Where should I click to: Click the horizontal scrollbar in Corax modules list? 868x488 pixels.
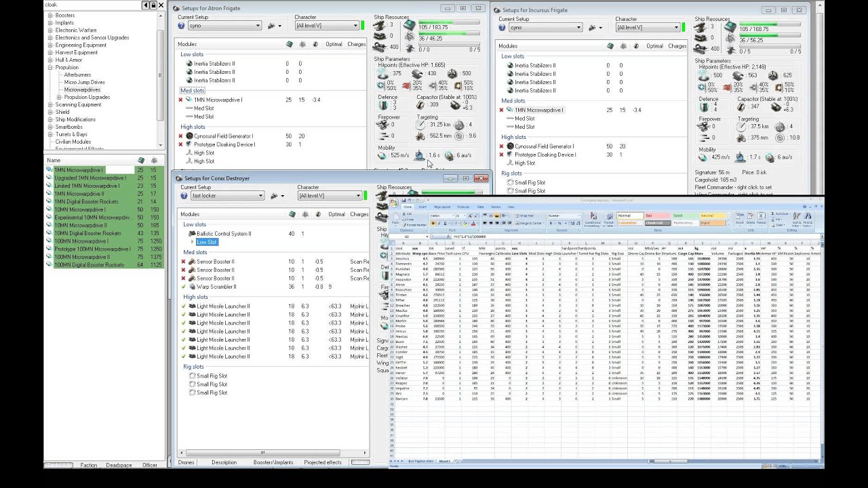click(262, 453)
